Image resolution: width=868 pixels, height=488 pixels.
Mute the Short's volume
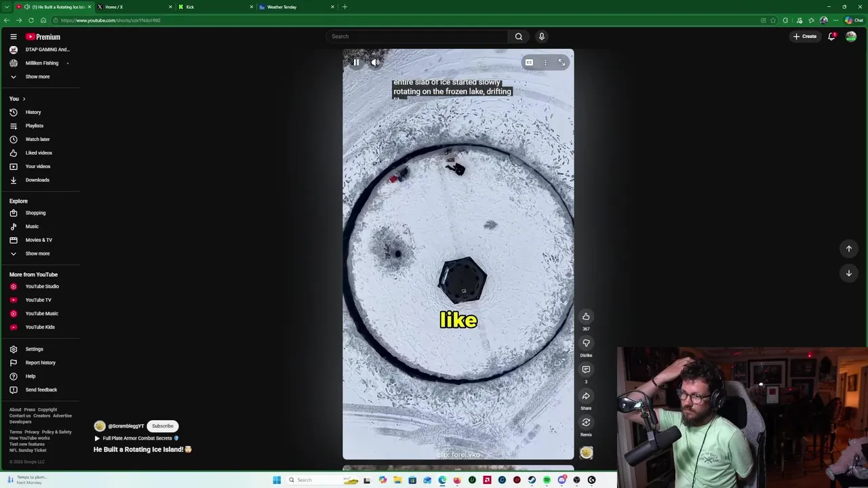pyautogui.click(x=375, y=62)
